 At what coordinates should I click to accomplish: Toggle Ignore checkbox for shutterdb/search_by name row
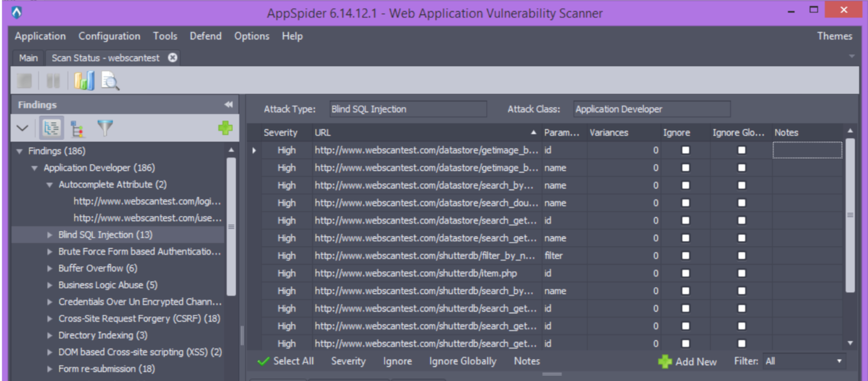pos(686,291)
